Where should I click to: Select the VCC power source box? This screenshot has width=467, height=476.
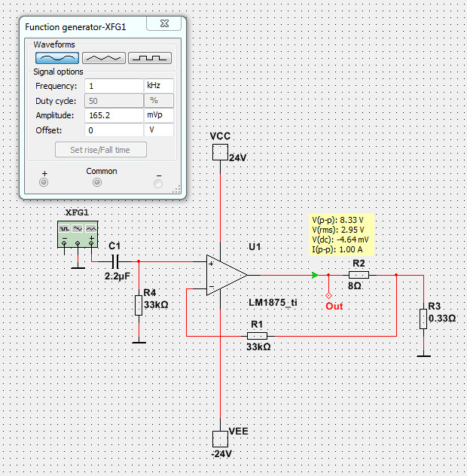tap(220, 152)
